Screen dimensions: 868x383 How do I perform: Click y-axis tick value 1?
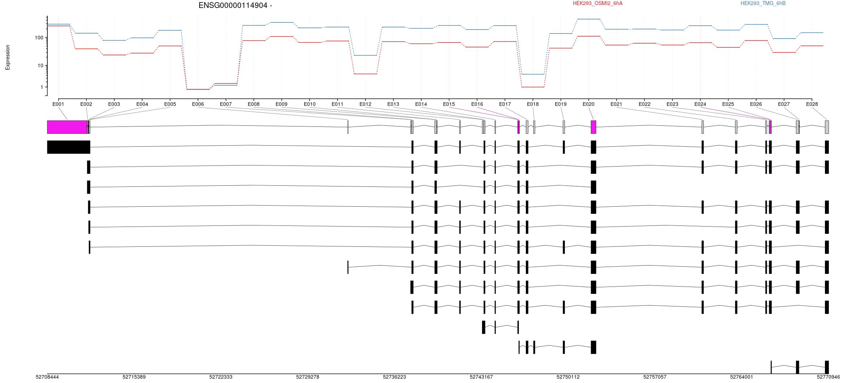click(x=42, y=87)
